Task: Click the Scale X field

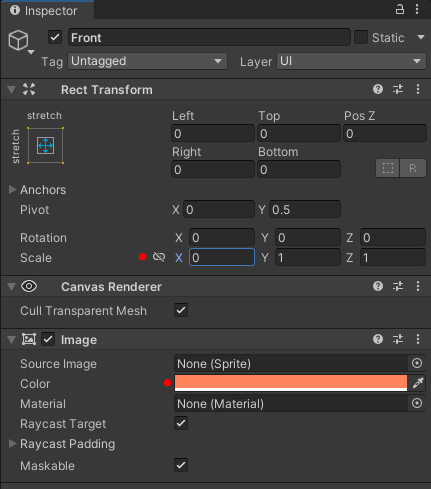Action: (x=222, y=257)
